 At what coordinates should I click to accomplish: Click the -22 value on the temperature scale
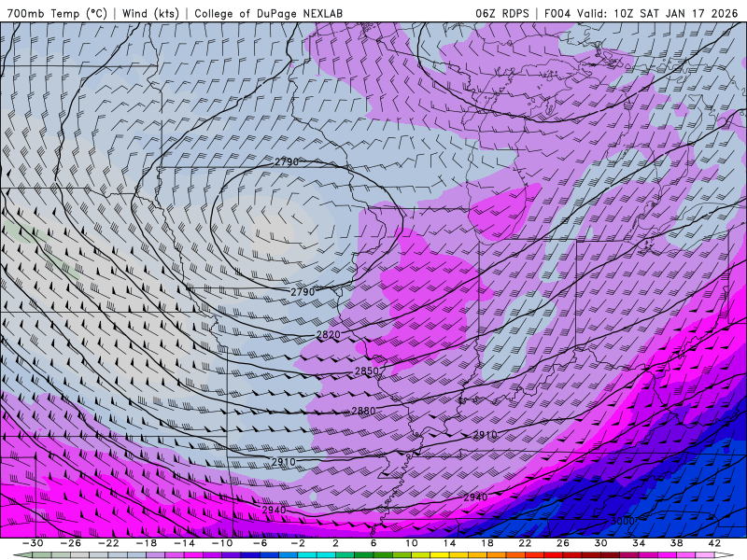click(108, 543)
